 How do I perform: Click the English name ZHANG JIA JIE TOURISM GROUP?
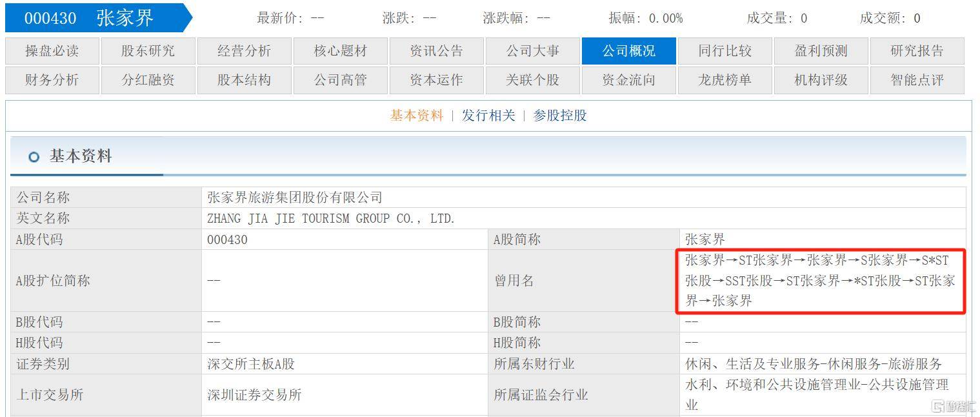point(331,218)
